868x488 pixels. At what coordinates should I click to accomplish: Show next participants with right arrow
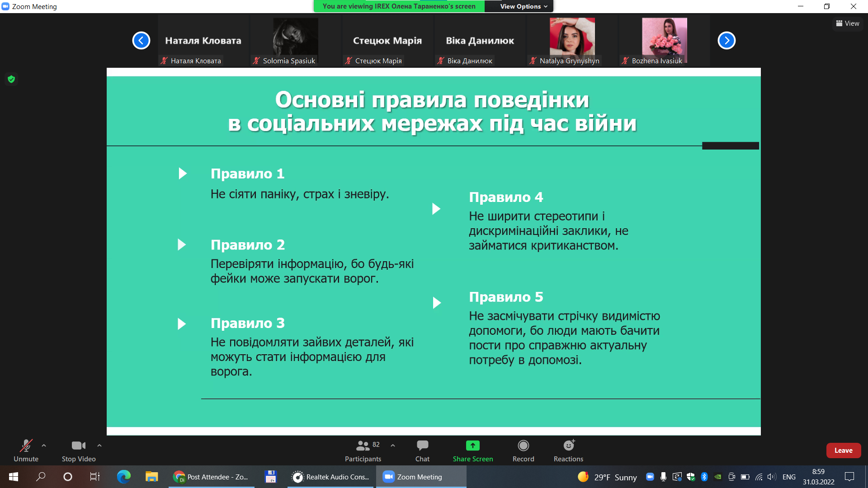726,41
